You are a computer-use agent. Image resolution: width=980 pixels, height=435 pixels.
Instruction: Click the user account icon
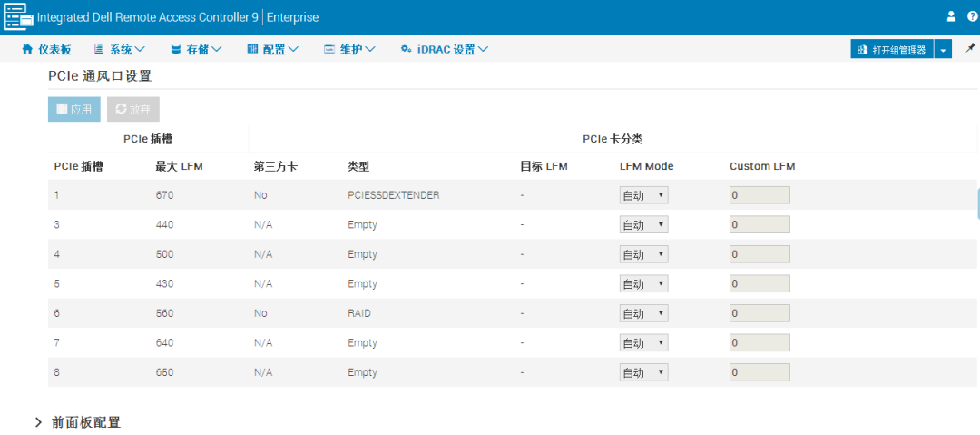click(x=951, y=17)
